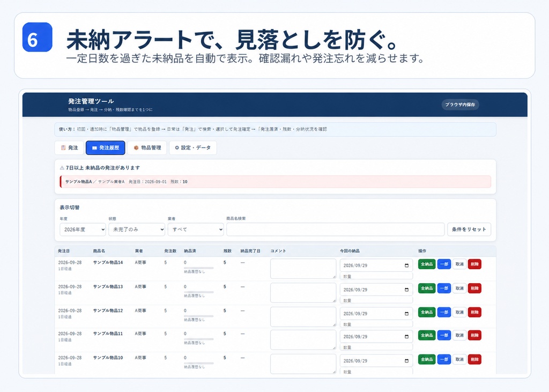Click 一部 for サンプル物品14

coord(444,264)
